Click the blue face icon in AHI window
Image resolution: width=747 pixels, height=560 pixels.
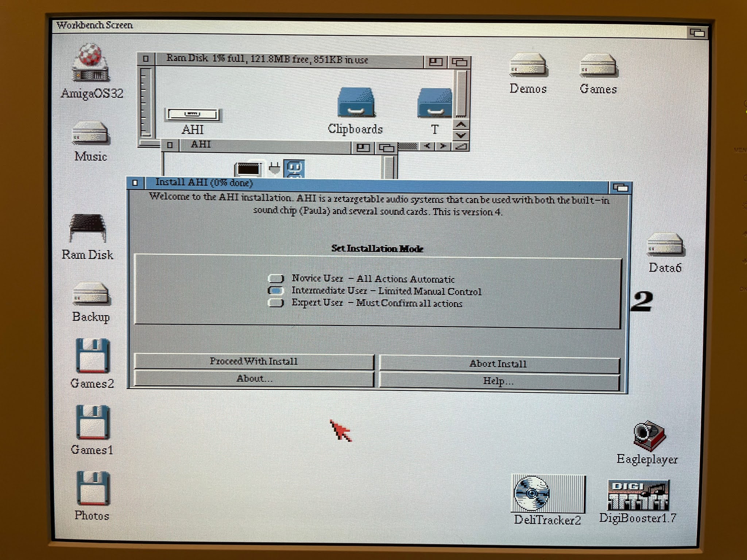click(294, 169)
